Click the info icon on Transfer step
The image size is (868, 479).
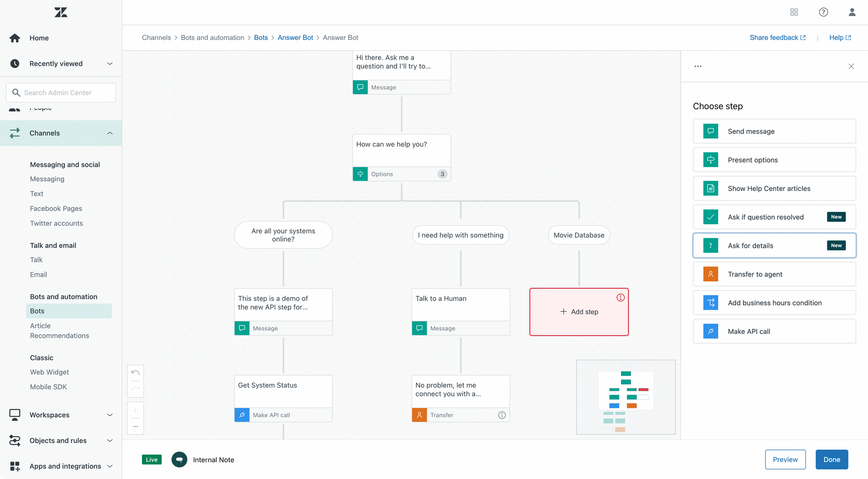tap(502, 415)
